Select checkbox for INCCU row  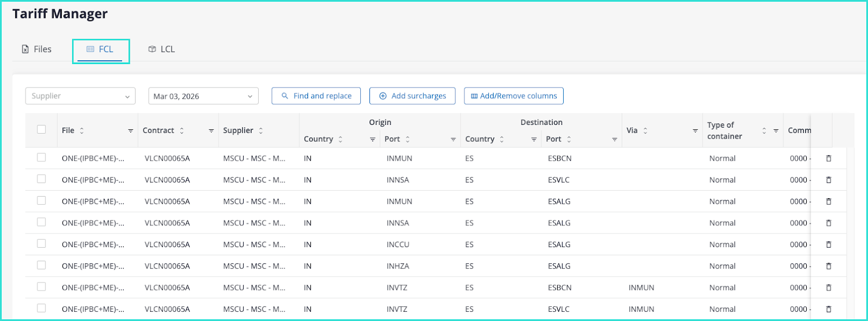click(41, 244)
